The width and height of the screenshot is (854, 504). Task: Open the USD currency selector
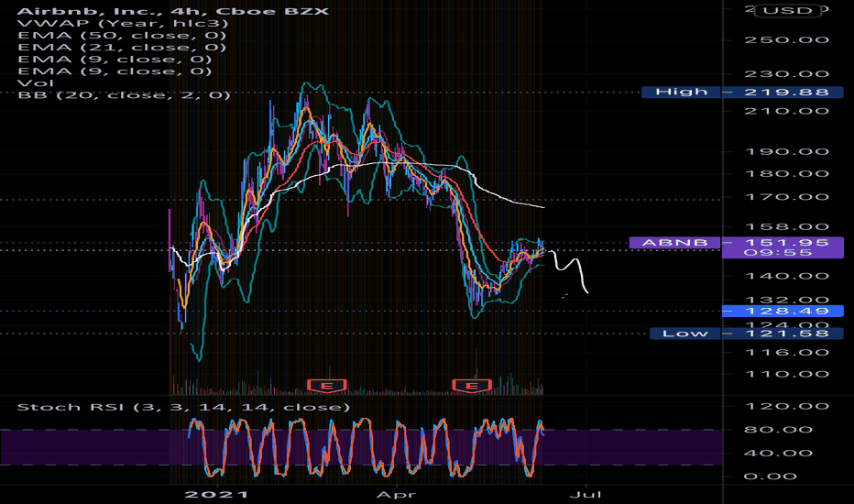click(x=787, y=10)
